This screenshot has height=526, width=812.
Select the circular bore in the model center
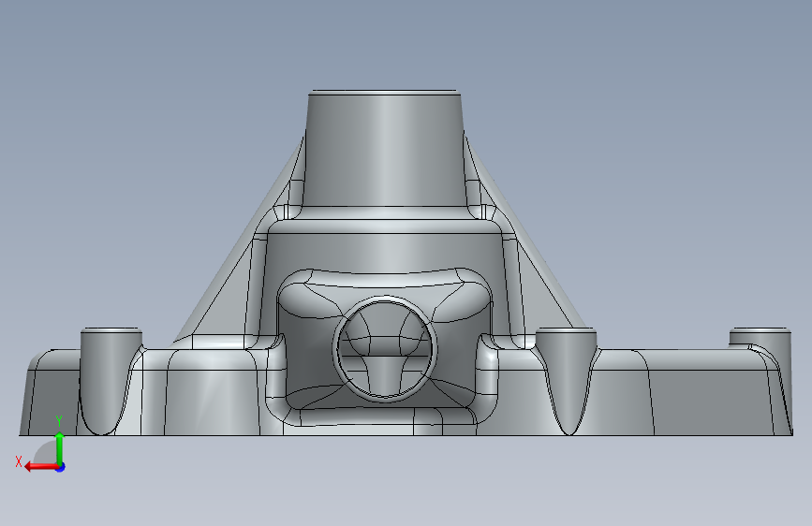pos(384,349)
